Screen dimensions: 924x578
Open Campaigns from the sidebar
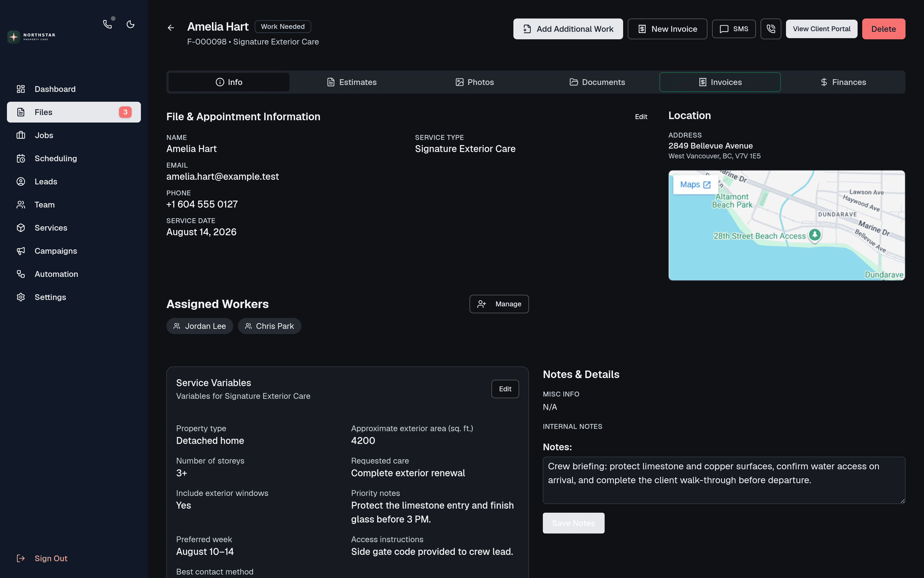(74, 251)
